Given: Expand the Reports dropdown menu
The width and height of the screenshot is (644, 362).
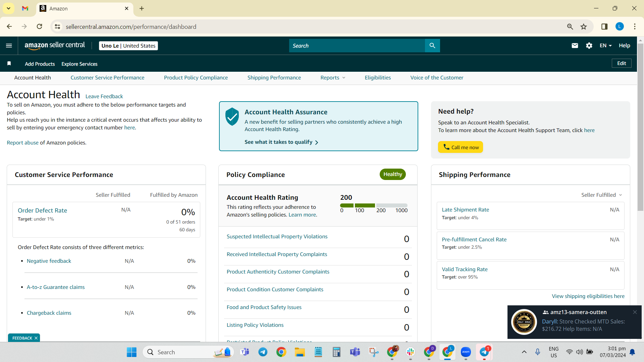Looking at the screenshot, I should click(x=333, y=78).
